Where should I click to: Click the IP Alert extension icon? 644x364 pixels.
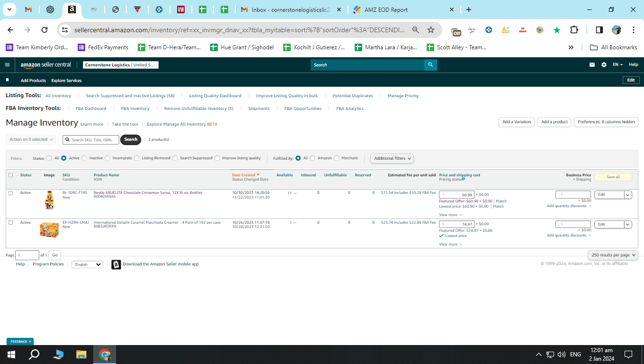pos(523,30)
